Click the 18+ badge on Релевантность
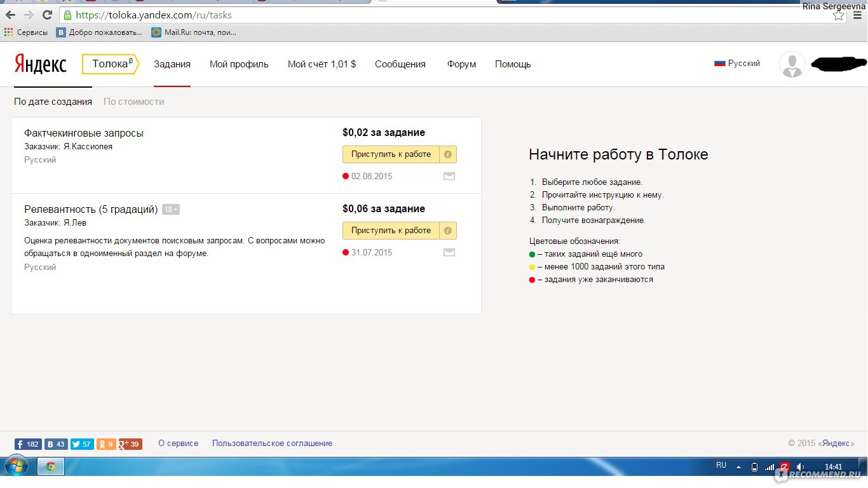Viewport: 868px width, 488px height. [171, 210]
